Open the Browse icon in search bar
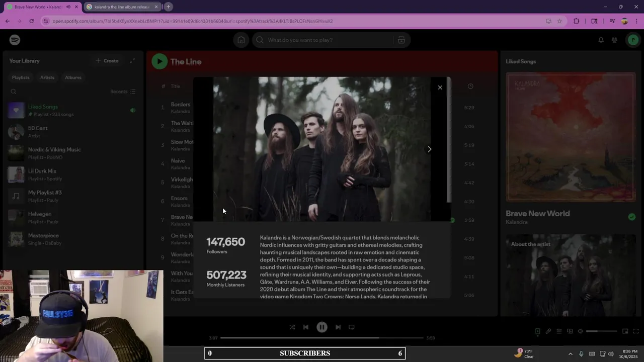This screenshot has width=644, height=362. pyautogui.click(x=401, y=40)
